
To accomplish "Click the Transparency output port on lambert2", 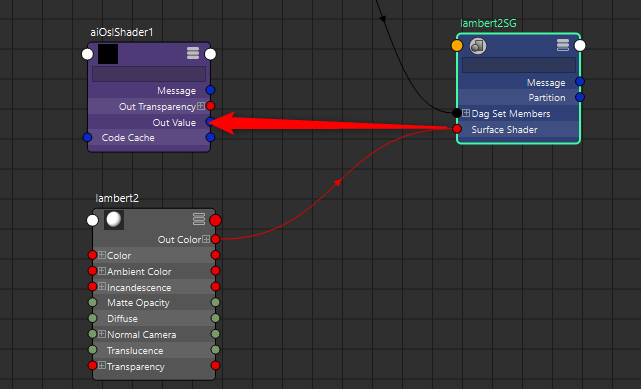I will pyautogui.click(x=215, y=365).
